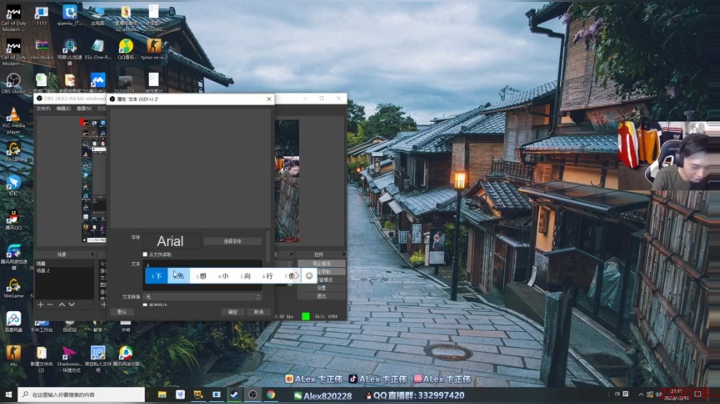Click the properties dialog scrollbar
The height and width of the screenshot is (404, 720).
(269, 248)
